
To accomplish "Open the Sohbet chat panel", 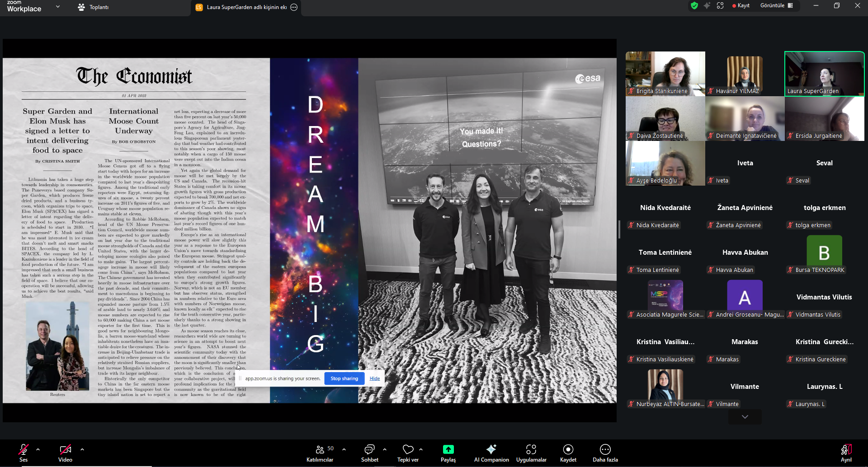I will click(x=369, y=453).
